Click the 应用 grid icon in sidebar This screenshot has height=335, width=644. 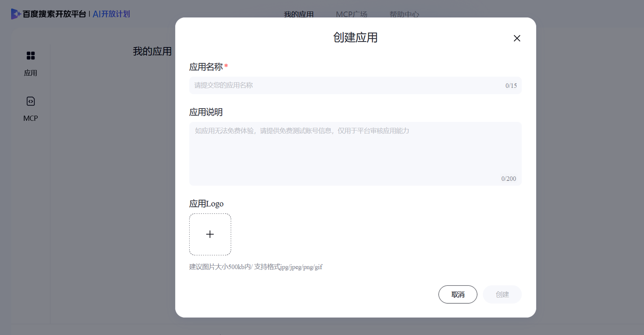[30, 55]
